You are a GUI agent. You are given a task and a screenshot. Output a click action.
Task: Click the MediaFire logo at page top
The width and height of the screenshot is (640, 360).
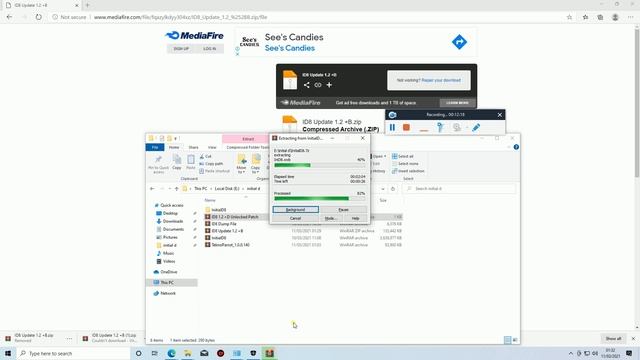[x=194, y=36]
